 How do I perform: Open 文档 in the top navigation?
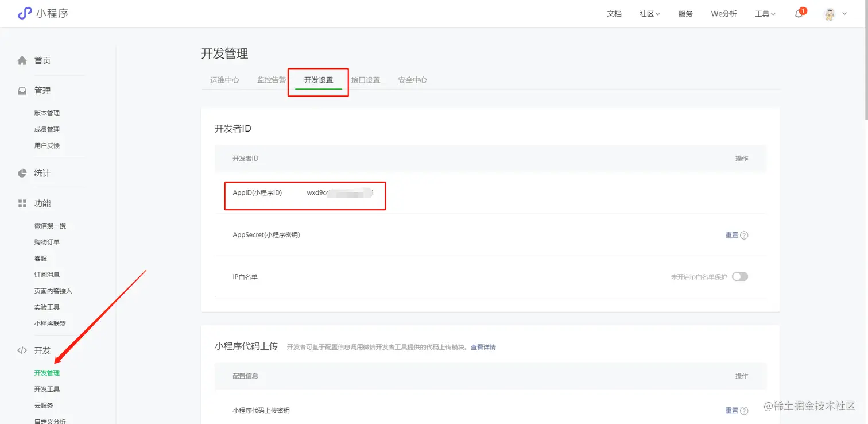pyautogui.click(x=614, y=14)
